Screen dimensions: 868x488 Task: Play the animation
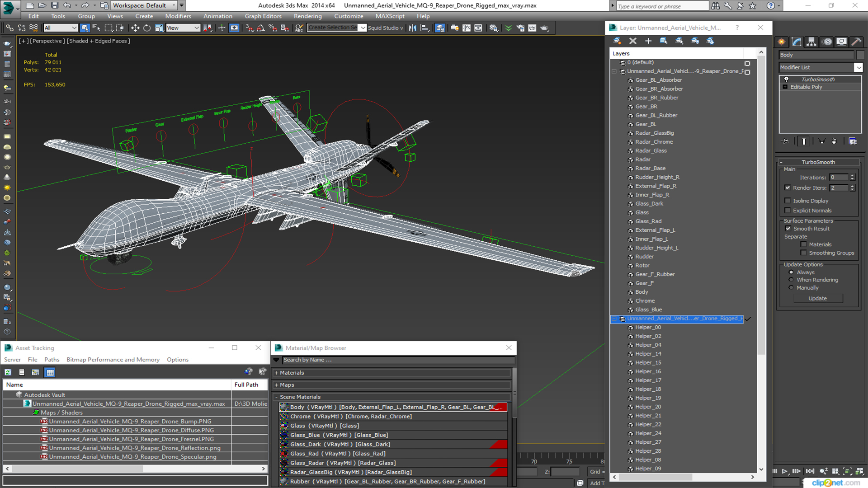785,471
